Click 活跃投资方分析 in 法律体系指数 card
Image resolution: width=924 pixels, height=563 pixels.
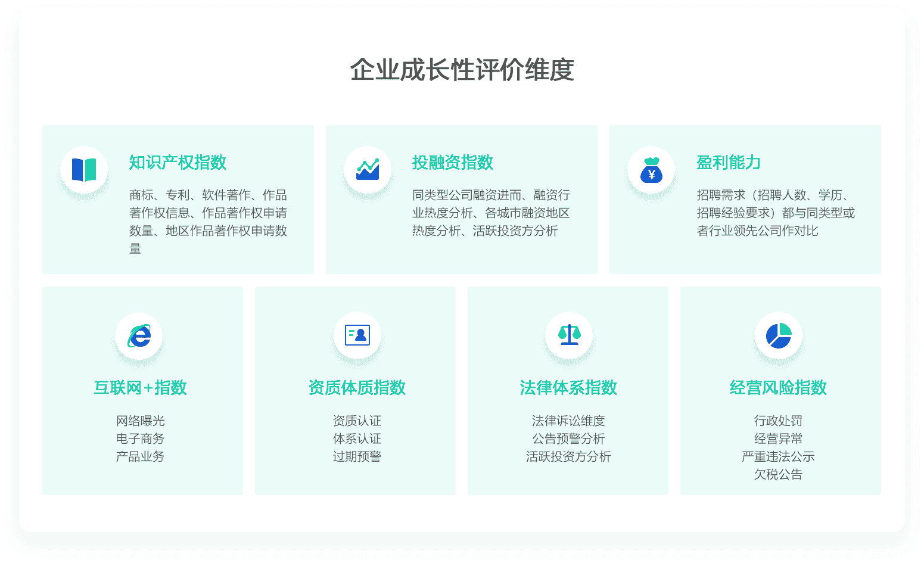(x=568, y=457)
